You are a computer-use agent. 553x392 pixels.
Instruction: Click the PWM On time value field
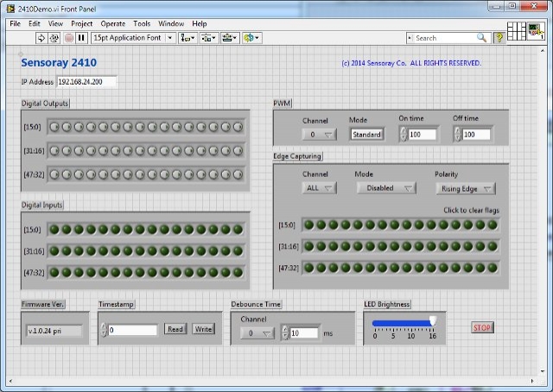(423, 135)
